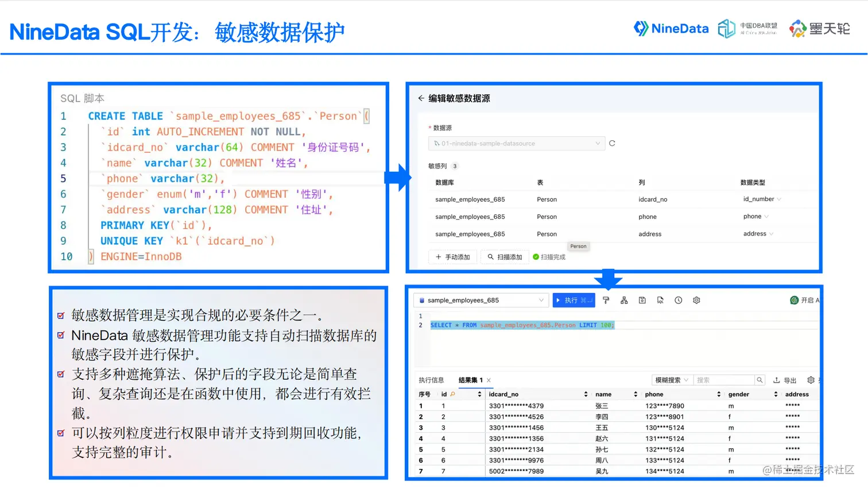This screenshot has height=489, width=868.
Task: Click the SQL line PRIMARY KEY(`id`)
Action: coord(156,225)
